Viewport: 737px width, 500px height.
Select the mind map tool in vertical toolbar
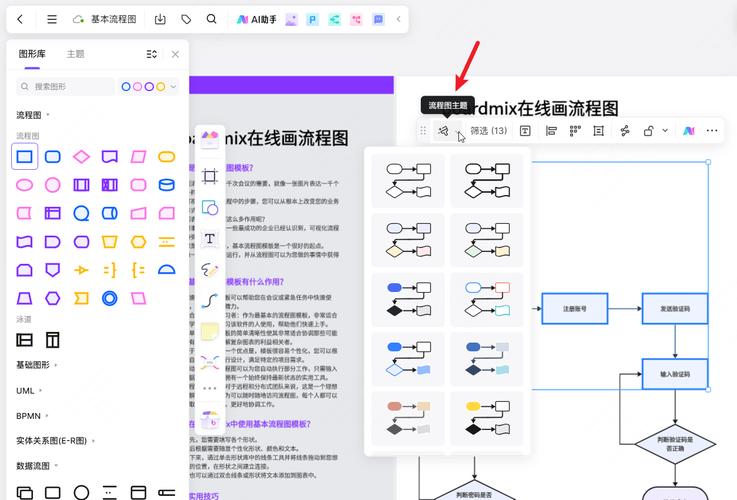pyautogui.click(x=210, y=362)
